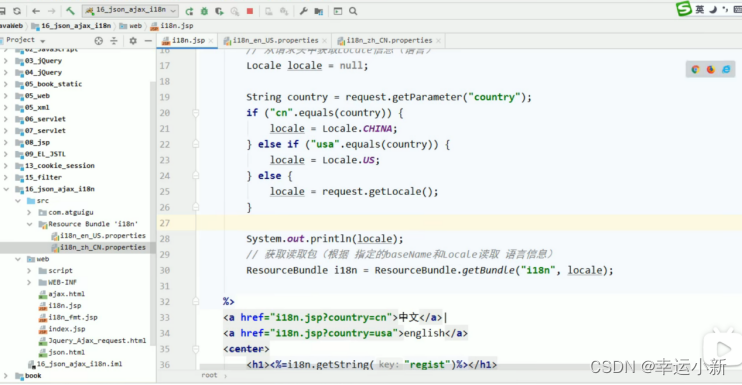742x385 pixels.
Task: Close the i18n.jsp tab
Action: click(x=211, y=41)
